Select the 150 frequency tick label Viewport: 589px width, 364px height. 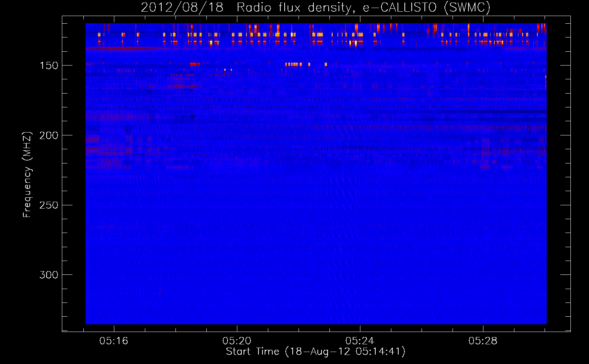(49, 66)
